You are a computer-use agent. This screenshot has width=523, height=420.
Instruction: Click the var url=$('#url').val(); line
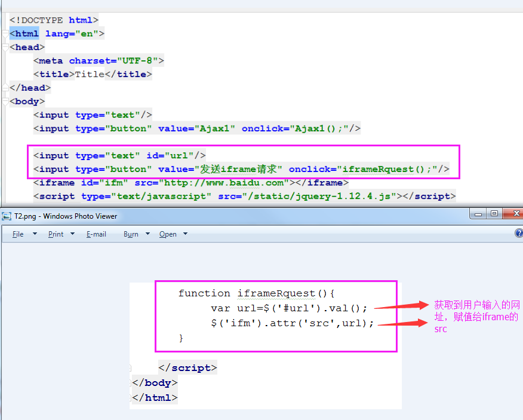(289, 308)
